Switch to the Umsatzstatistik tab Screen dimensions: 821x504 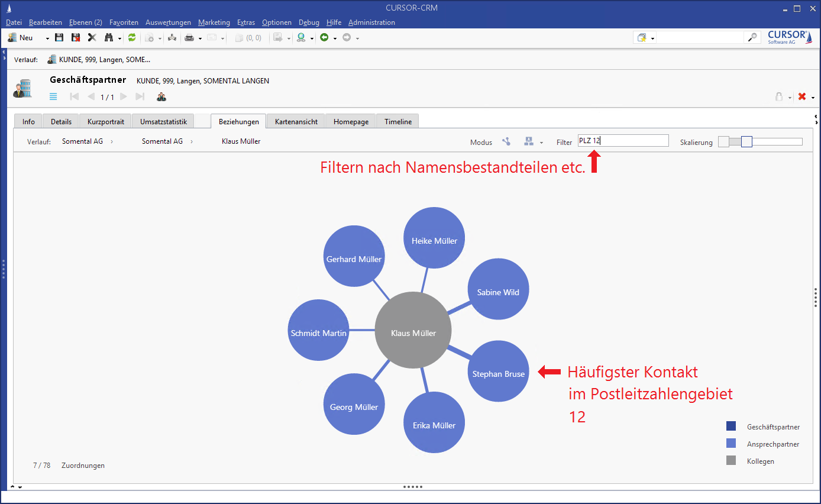point(163,121)
